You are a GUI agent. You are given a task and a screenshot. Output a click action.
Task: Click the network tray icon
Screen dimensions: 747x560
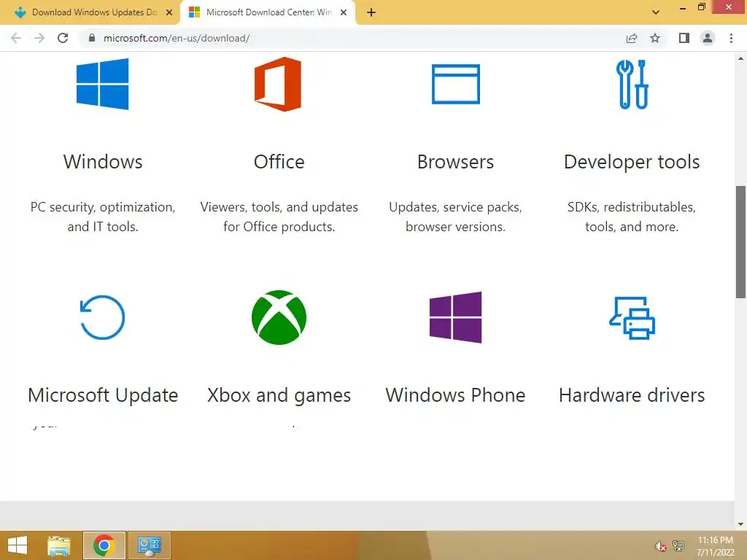(x=678, y=545)
